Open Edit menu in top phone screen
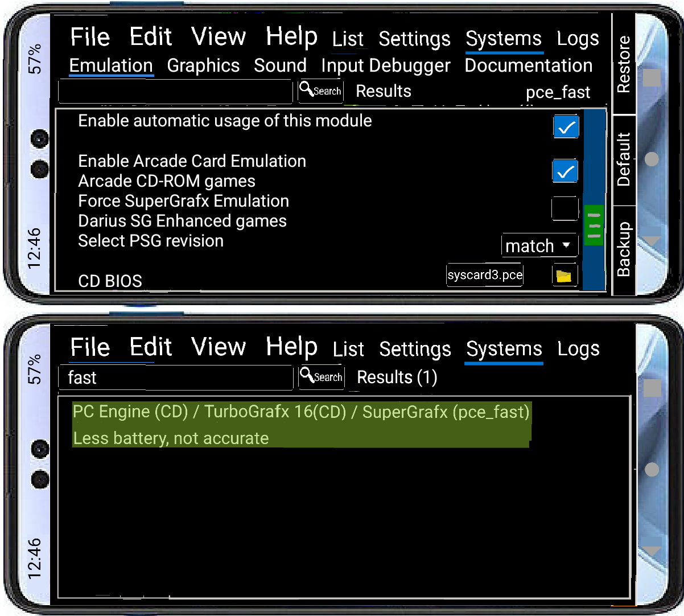Image resolution: width=684 pixels, height=616 pixels. pos(151,37)
